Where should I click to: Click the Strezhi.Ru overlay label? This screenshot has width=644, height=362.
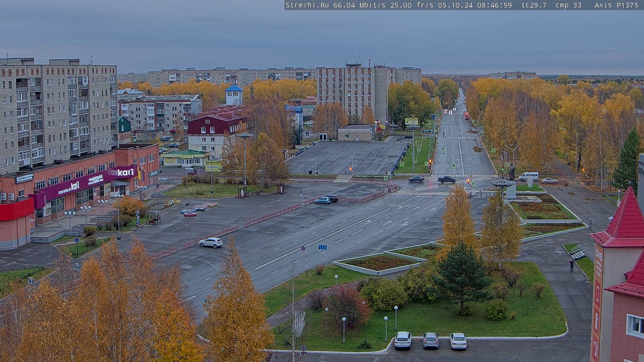coord(307,5)
